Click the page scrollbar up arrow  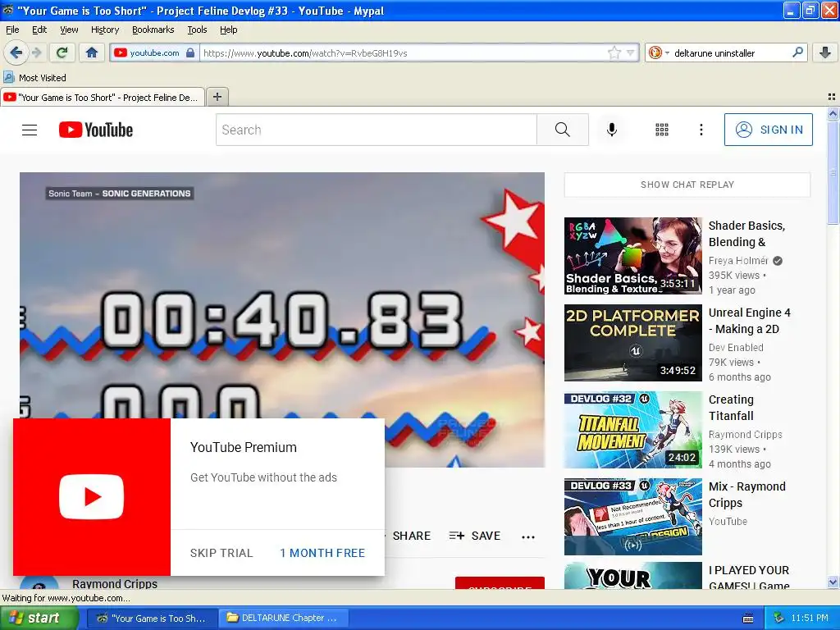(x=833, y=113)
